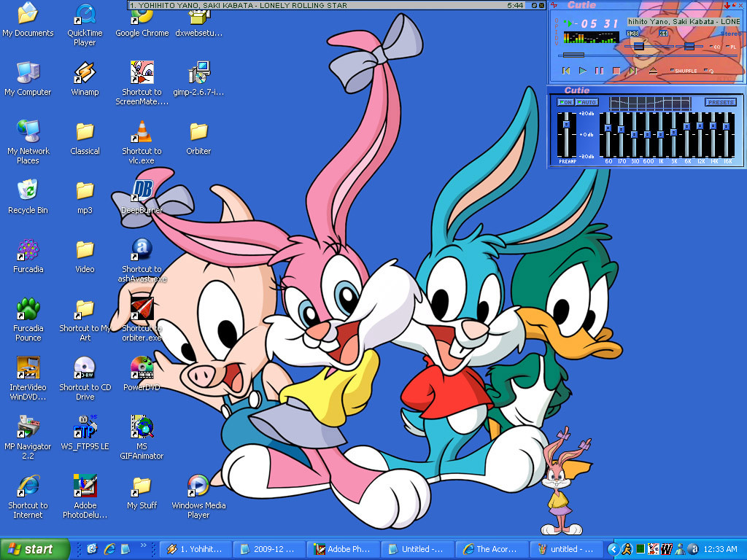The height and width of the screenshot is (560, 747).
Task: Launch the PowerDVD desktop icon
Action: [x=142, y=374]
